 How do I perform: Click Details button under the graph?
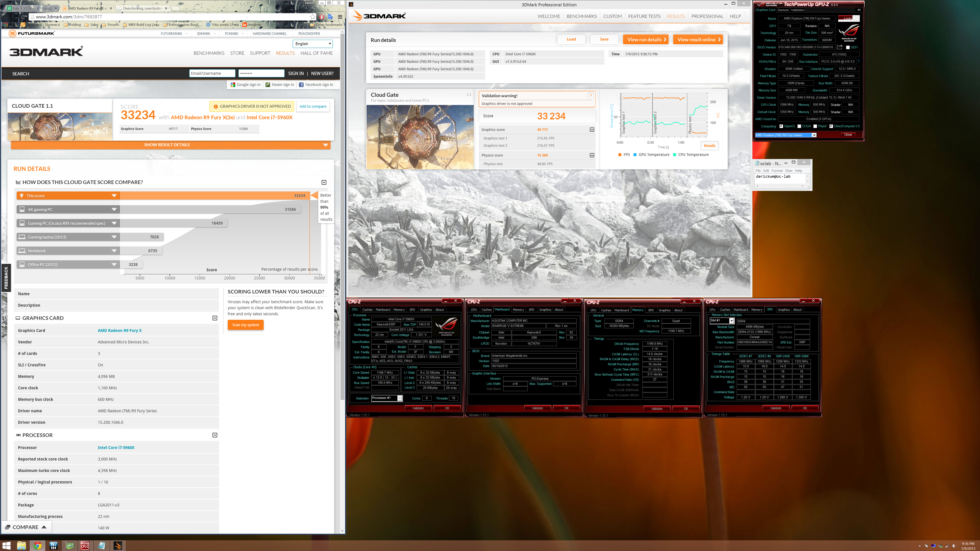709,146
